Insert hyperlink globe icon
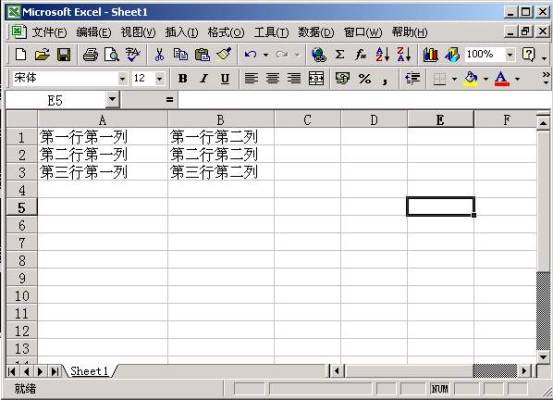This screenshot has height=400, width=553. pyautogui.click(x=318, y=55)
